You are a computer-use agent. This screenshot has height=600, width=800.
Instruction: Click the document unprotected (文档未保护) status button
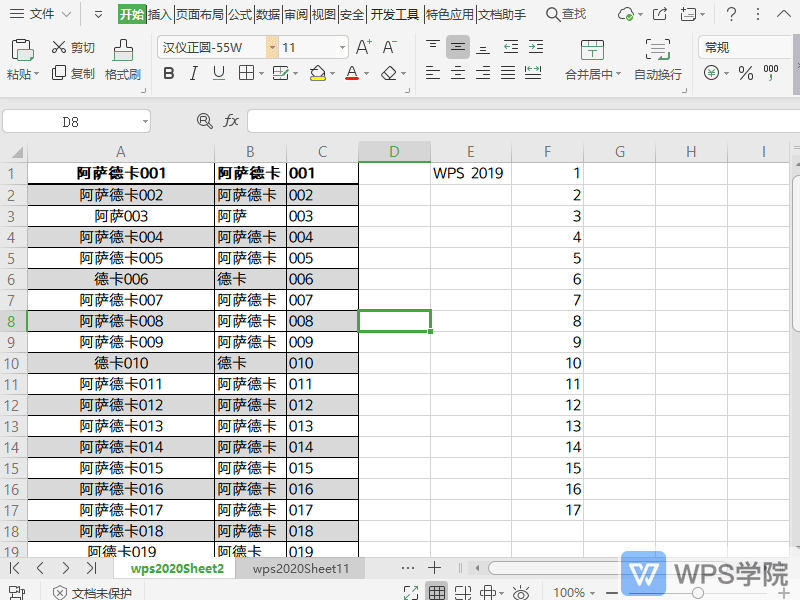[92, 592]
